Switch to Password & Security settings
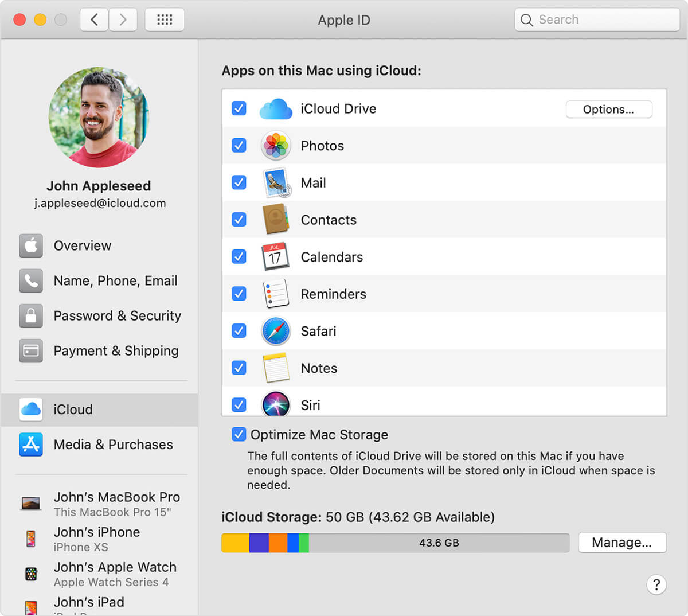Viewport: 688px width, 616px height. 116,315
